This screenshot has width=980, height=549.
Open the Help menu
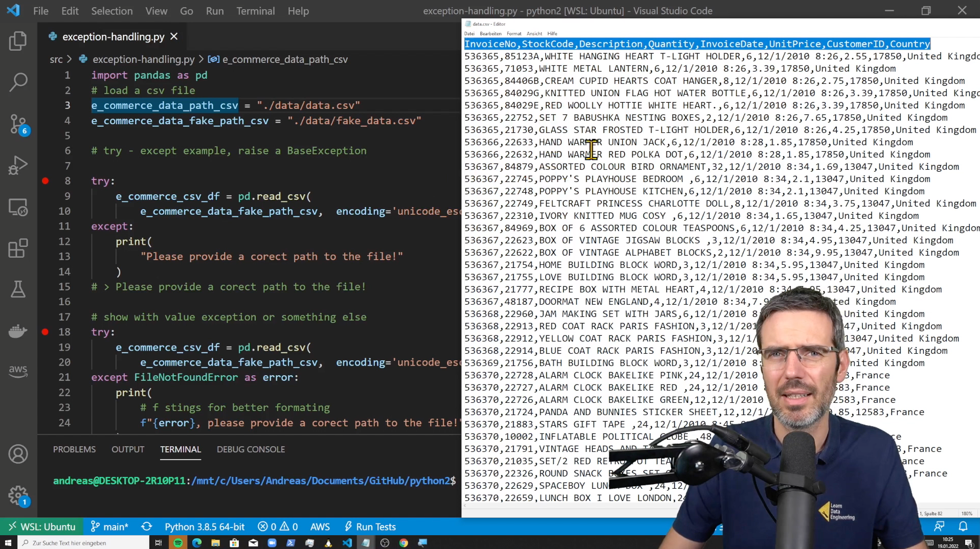pyautogui.click(x=298, y=11)
